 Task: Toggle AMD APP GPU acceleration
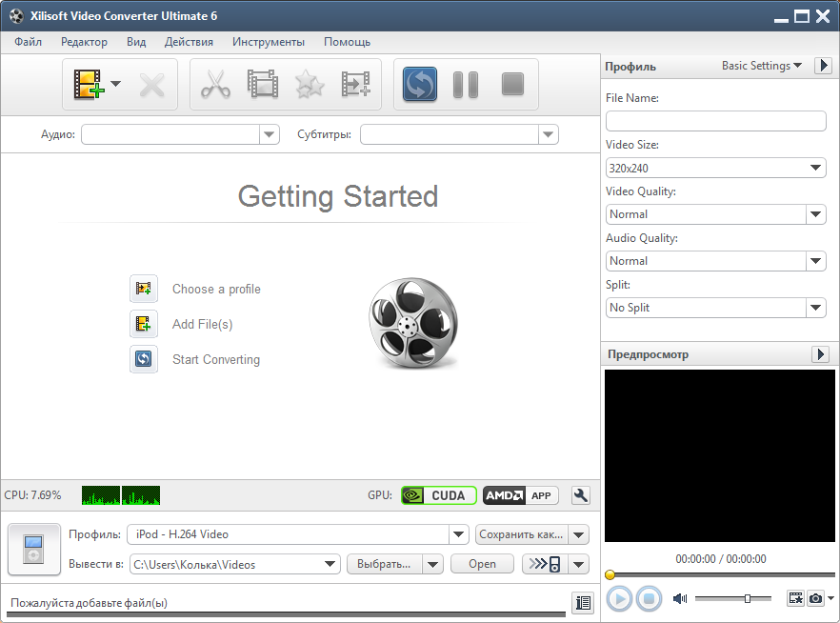pyautogui.click(x=520, y=495)
